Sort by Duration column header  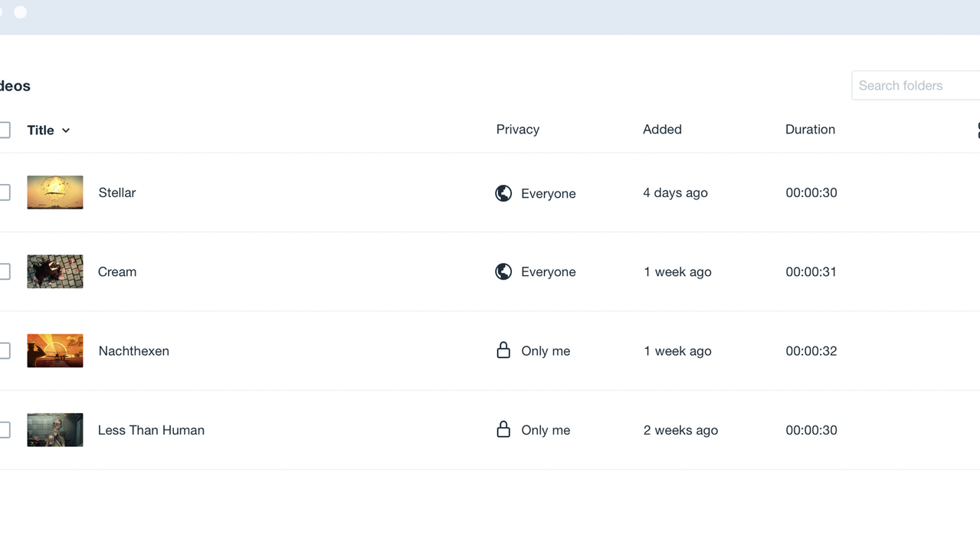pos(810,130)
